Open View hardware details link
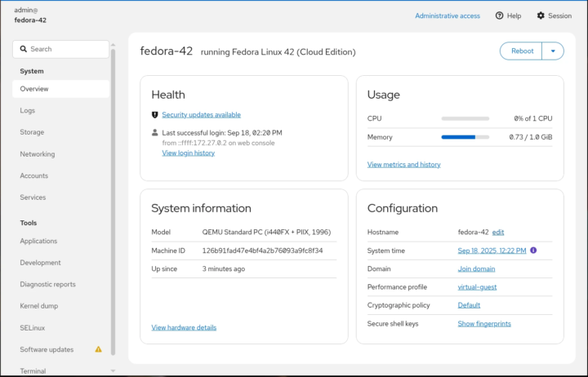Image resolution: width=588 pixels, height=377 pixels. coord(184,327)
